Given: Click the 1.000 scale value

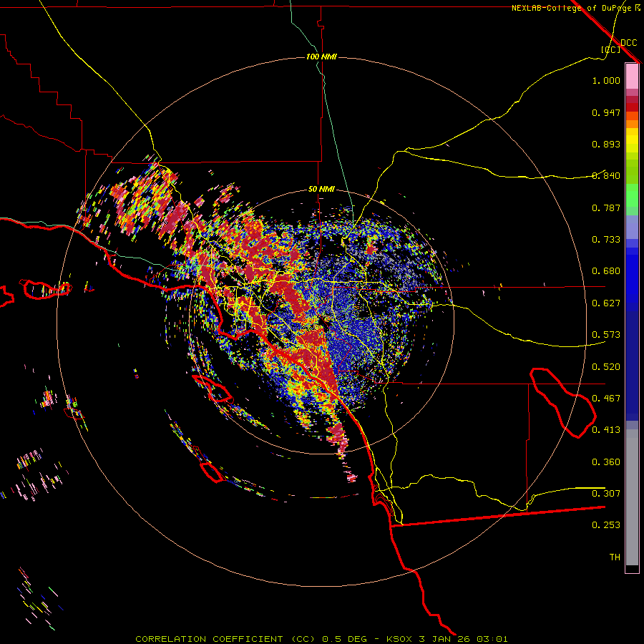Looking at the screenshot, I should [x=606, y=80].
